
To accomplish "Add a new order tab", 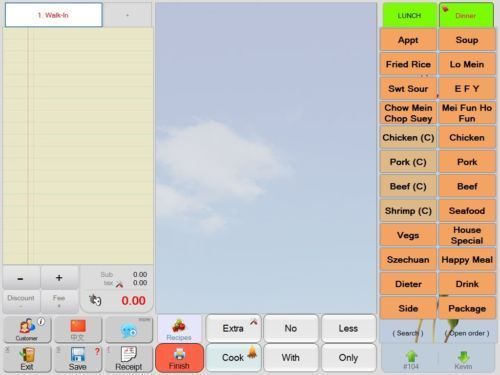I will click(x=127, y=15).
